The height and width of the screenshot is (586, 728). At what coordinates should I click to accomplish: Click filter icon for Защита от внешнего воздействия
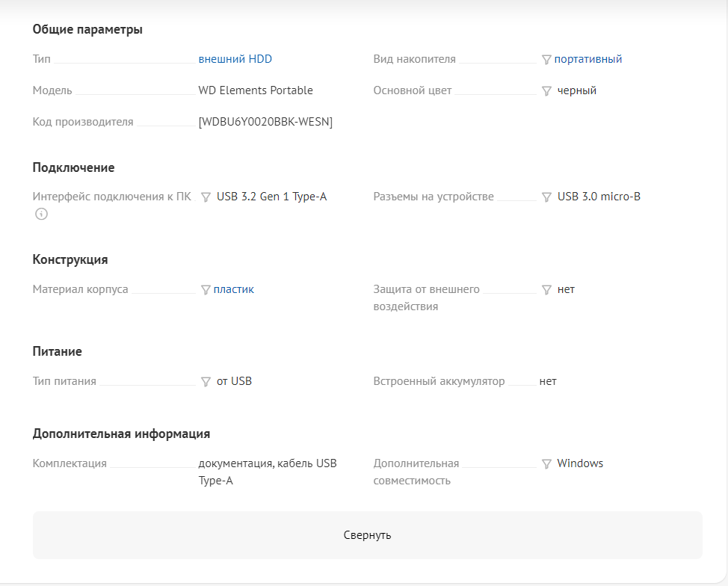pos(546,290)
